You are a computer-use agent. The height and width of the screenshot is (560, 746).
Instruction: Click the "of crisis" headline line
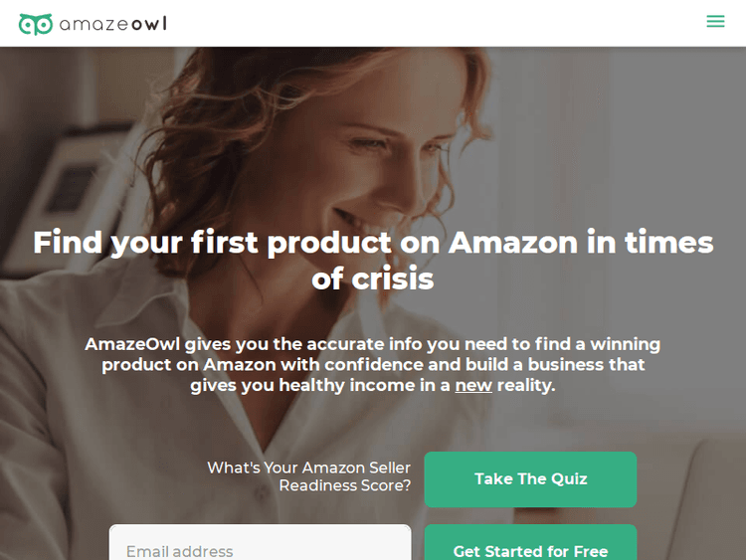coord(373,279)
